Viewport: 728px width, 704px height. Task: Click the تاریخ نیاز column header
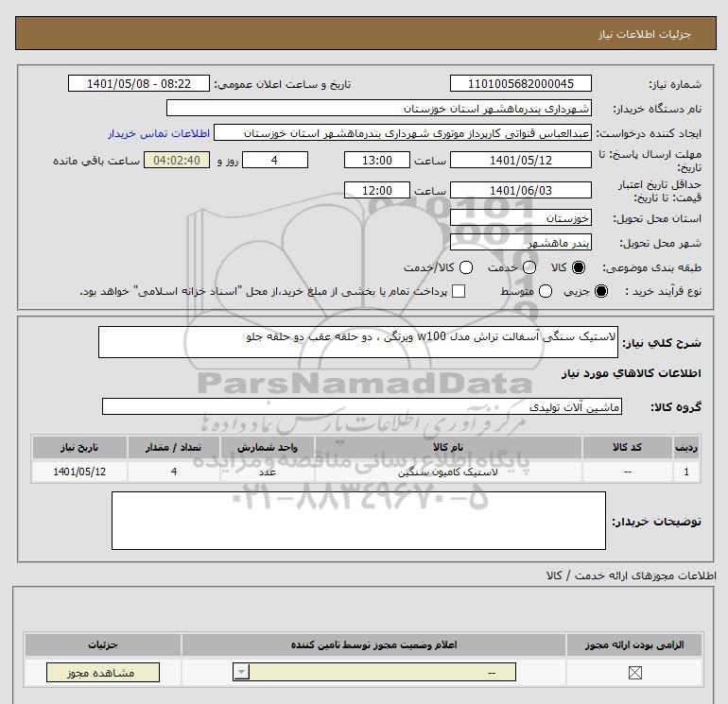79,447
